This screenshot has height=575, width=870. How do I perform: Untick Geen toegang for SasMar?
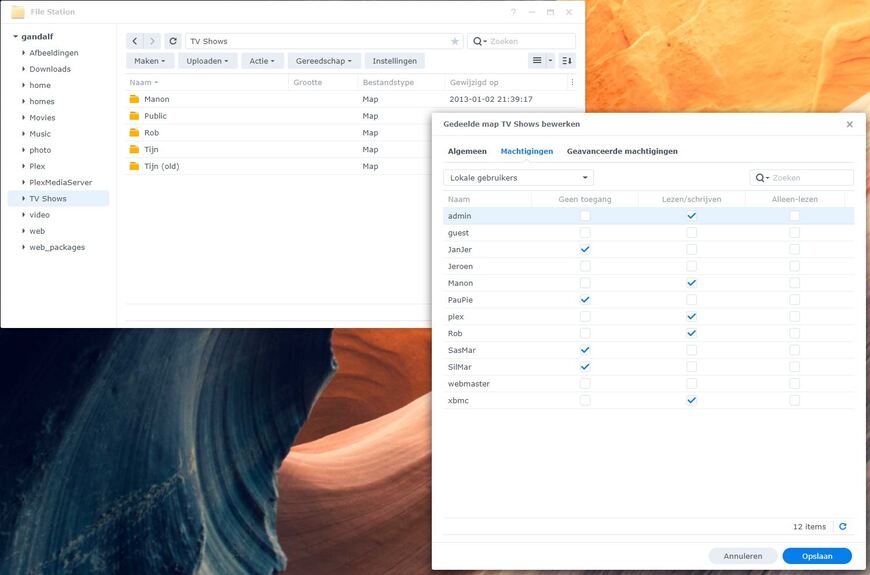point(585,350)
